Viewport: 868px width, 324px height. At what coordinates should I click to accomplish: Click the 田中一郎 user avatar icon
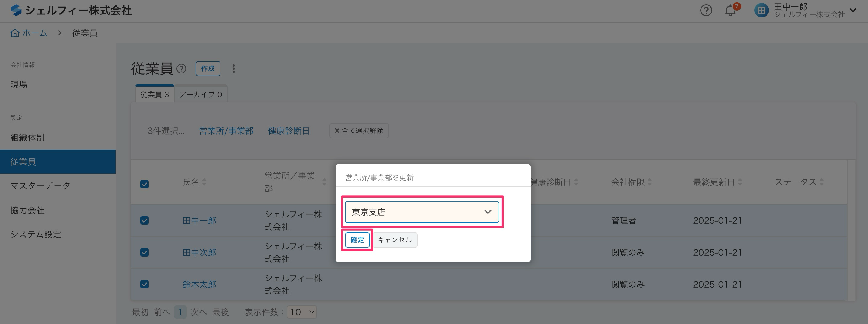tap(761, 11)
